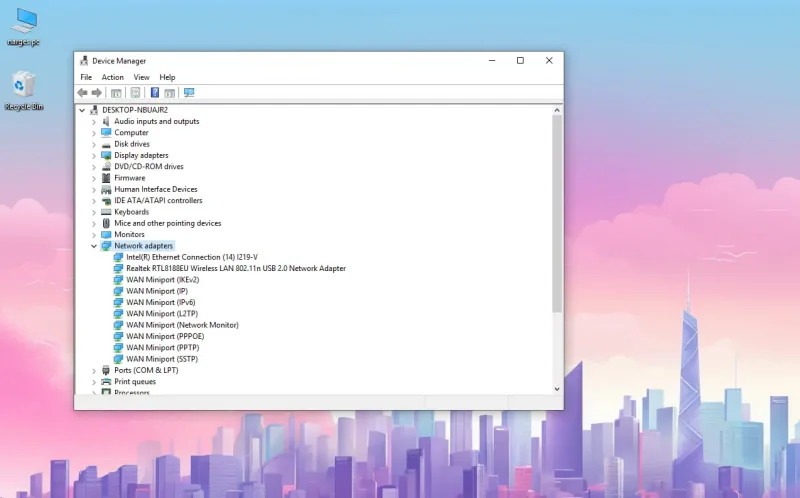
Task: Select WAN Miniport (PPPOE) device
Action: [x=165, y=336]
